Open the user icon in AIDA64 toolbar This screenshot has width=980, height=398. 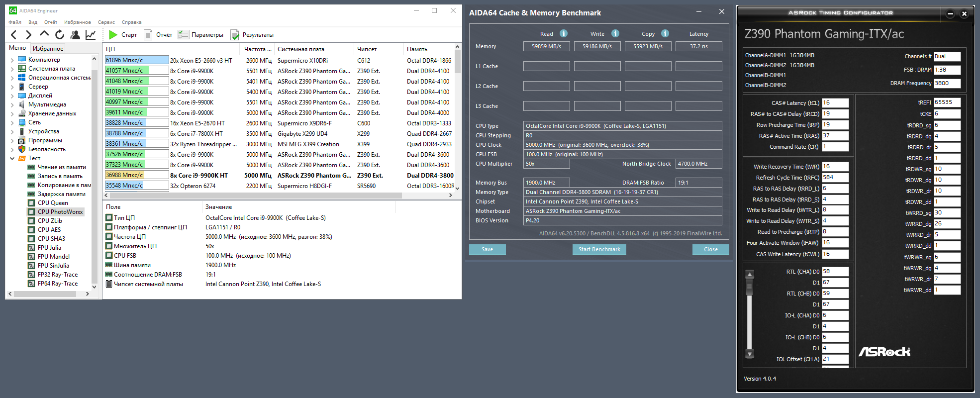point(75,35)
